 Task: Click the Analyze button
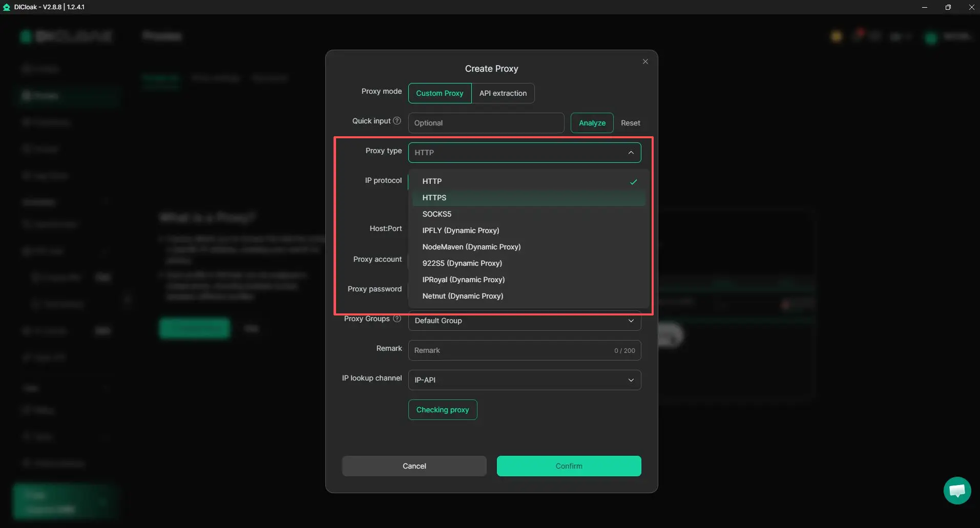coord(592,123)
